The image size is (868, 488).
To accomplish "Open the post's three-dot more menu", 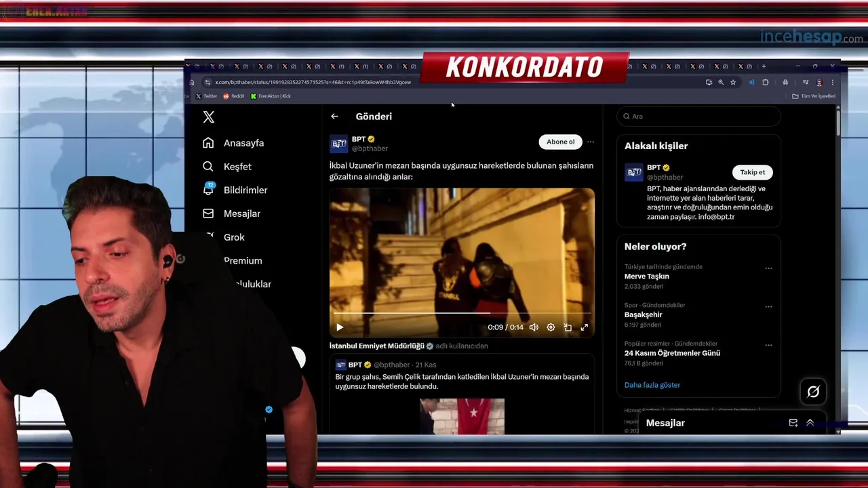I will pyautogui.click(x=591, y=142).
